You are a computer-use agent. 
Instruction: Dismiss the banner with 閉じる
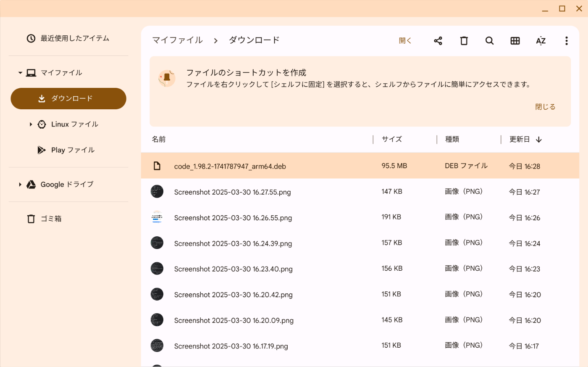(x=545, y=107)
